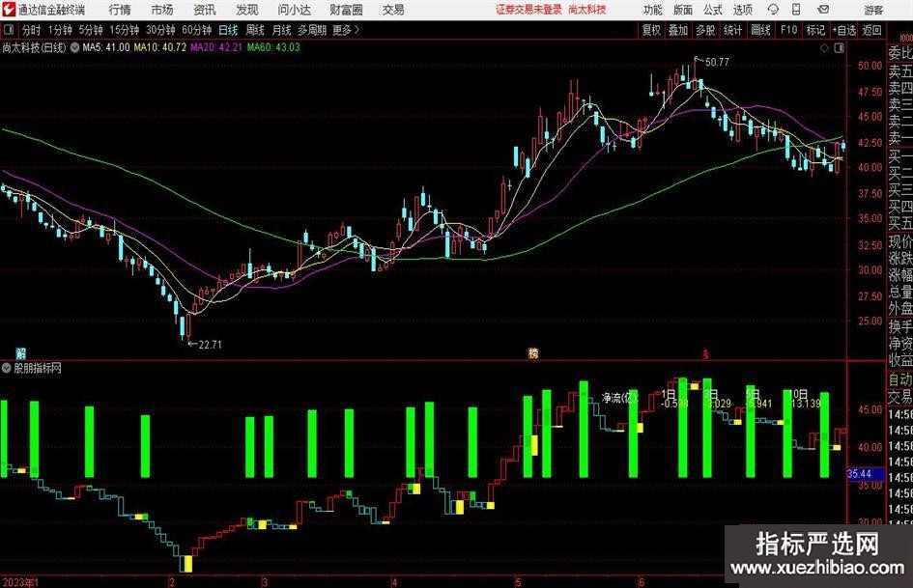Click the red 尚太科技 stock name in title bar
This screenshot has height=588, width=913.
[x=587, y=10]
